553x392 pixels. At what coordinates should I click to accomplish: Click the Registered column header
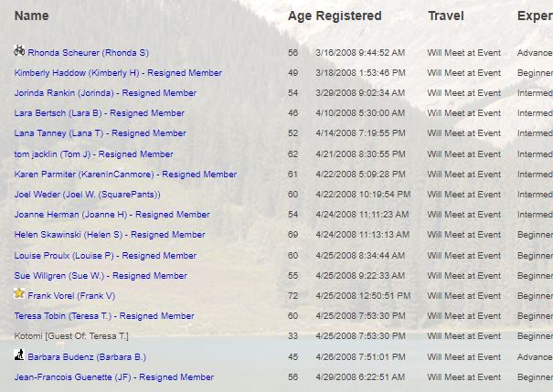(x=348, y=16)
